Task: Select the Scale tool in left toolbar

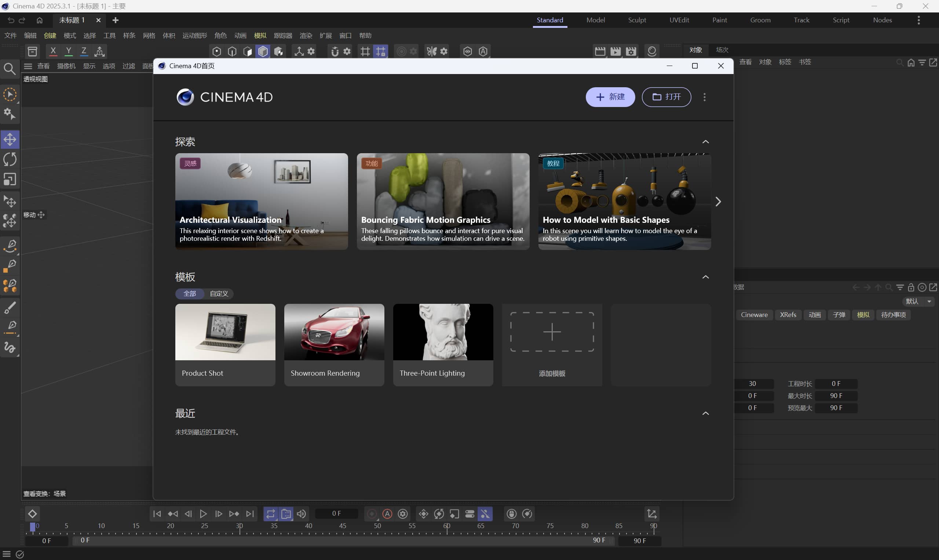Action: [x=10, y=179]
